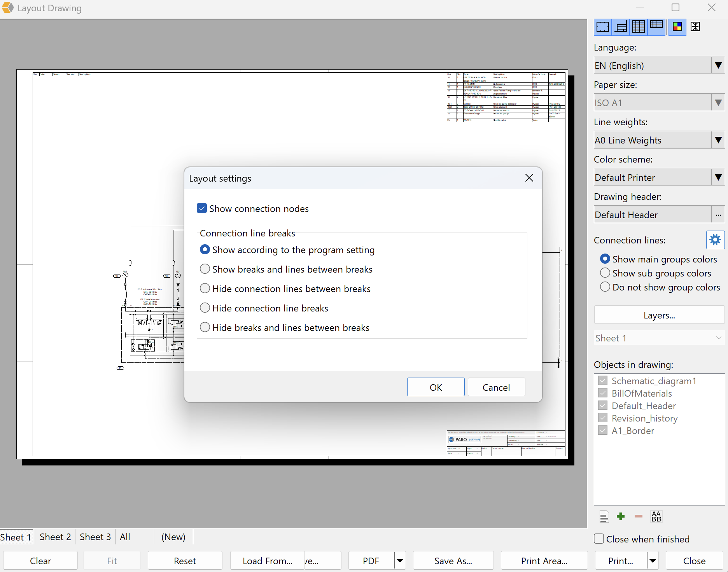Toggle the drawing header block icon
Viewport: 728px width, 572px height.
621,27
